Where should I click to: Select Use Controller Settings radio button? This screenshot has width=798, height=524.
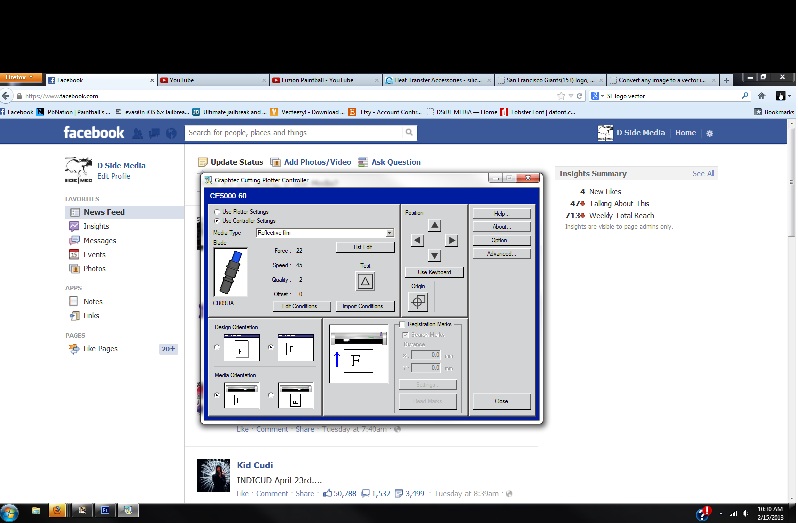217,221
